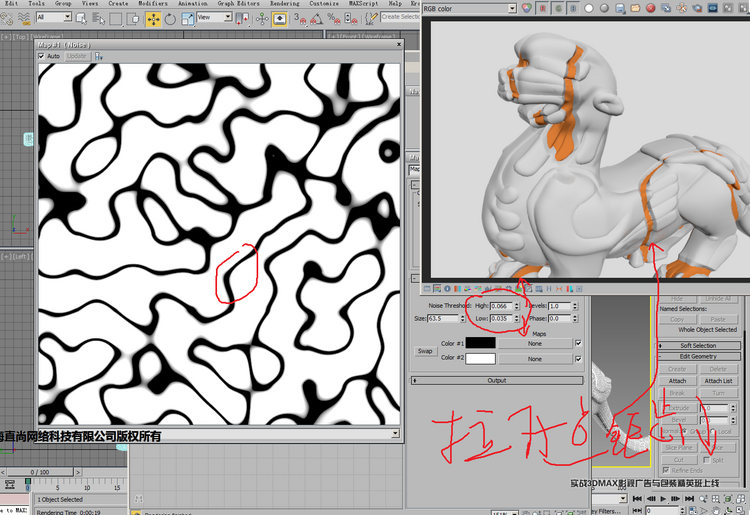Image resolution: width=750 pixels, height=515 pixels.
Task: Click the Swap colors button
Action: point(425,351)
